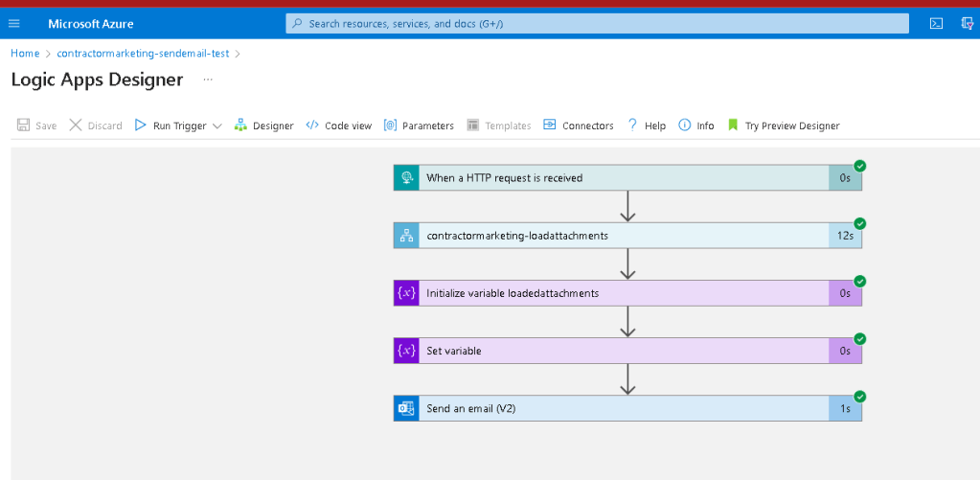980x480 pixels.
Task: Launch Cloud Shell from the top bar
Action: click(x=936, y=24)
